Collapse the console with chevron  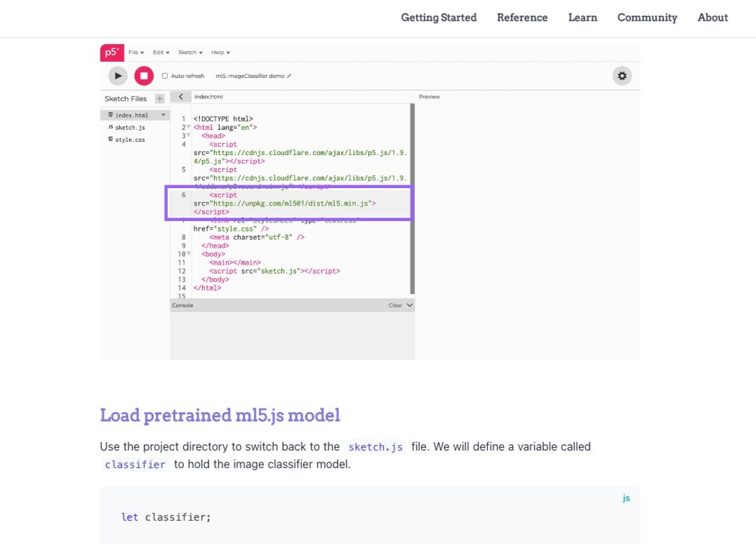pyautogui.click(x=409, y=305)
